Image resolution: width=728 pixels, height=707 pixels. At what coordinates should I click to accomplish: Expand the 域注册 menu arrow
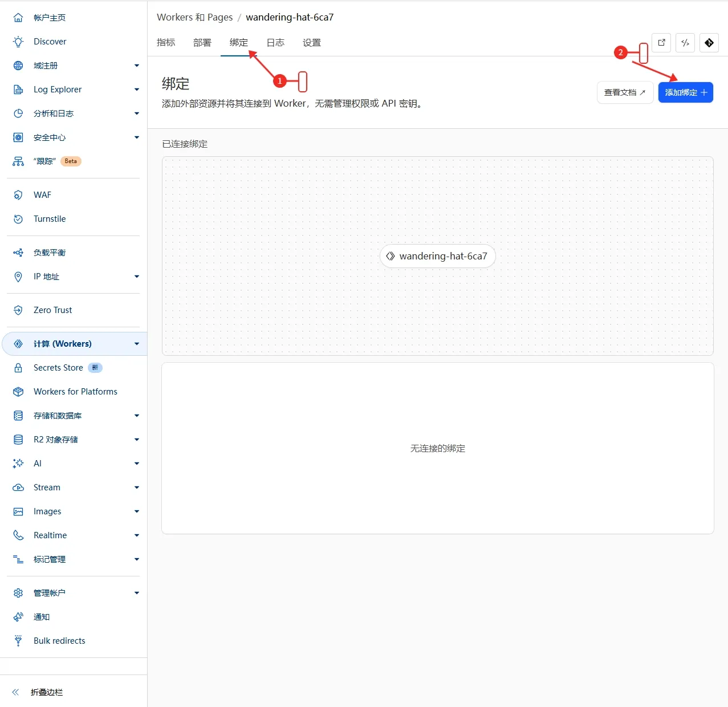pyautogui.click(x=137, y=66)
